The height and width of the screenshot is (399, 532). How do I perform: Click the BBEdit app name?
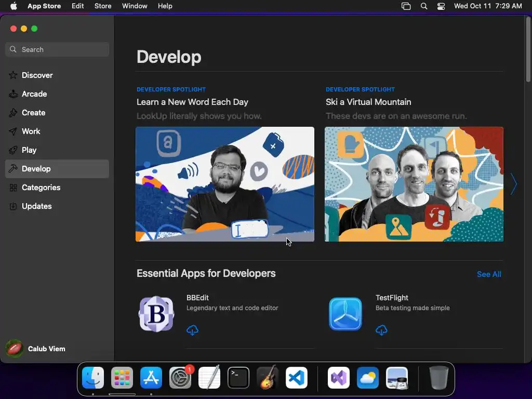click(x=197, y=298)
